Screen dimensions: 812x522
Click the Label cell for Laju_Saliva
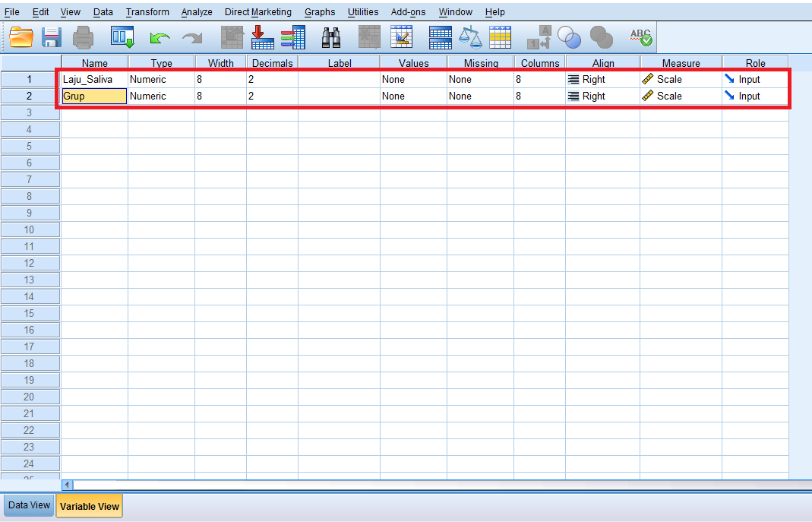point(339,80)
